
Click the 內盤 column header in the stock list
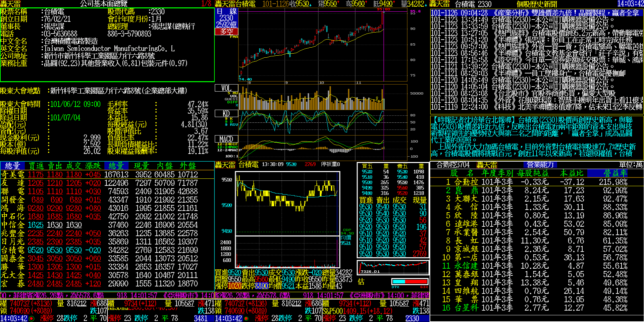click(x=165, y=166)
